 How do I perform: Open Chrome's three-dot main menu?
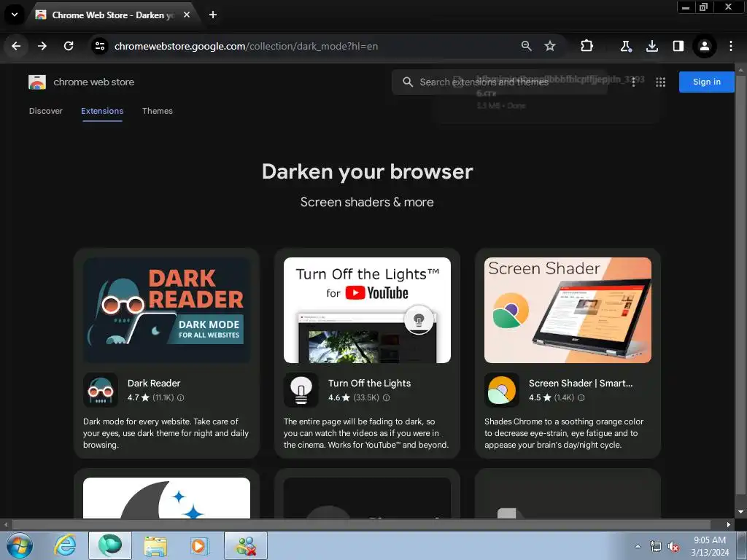click(x=731, y=46)
